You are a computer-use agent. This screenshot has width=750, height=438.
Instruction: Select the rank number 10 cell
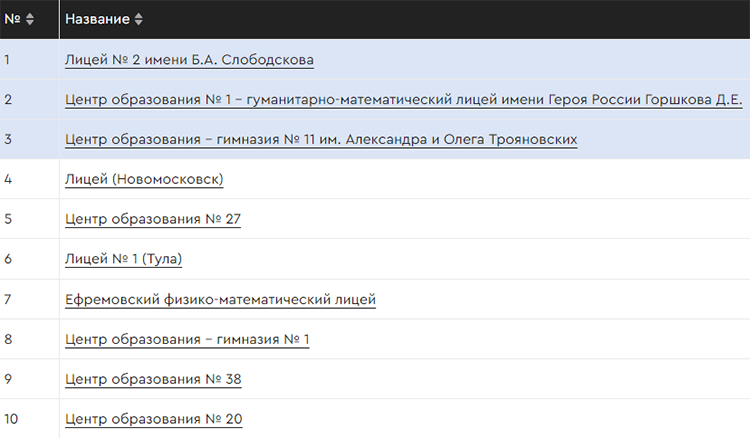pos(11,420)
